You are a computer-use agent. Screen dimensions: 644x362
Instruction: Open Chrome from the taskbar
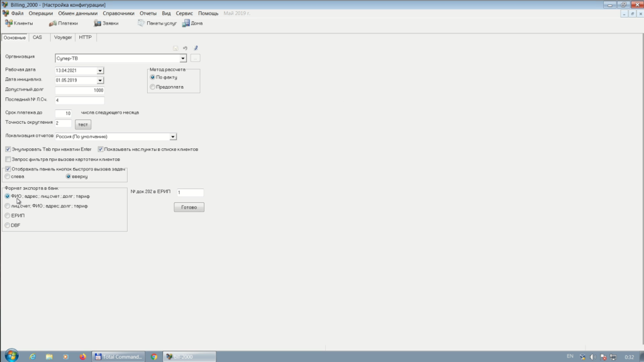(x=154, y=356)
